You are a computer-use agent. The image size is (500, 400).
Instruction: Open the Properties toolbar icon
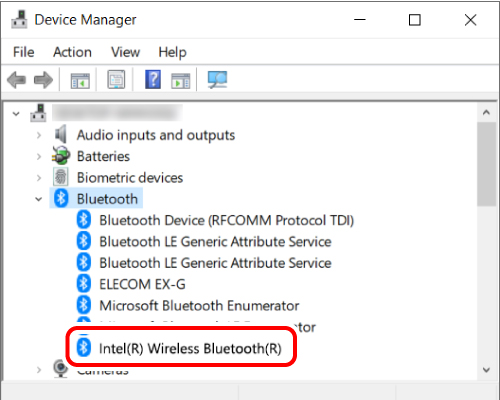point(116,80)
